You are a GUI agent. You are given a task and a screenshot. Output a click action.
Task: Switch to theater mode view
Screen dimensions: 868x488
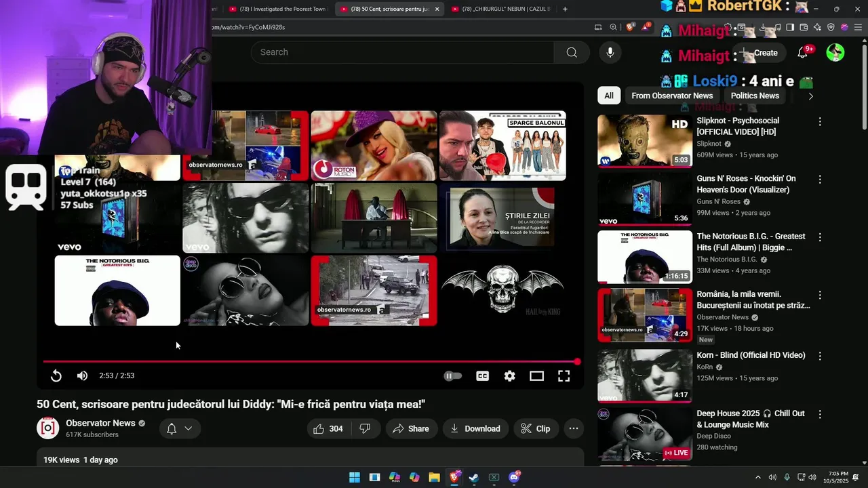(x=536, y=375)
